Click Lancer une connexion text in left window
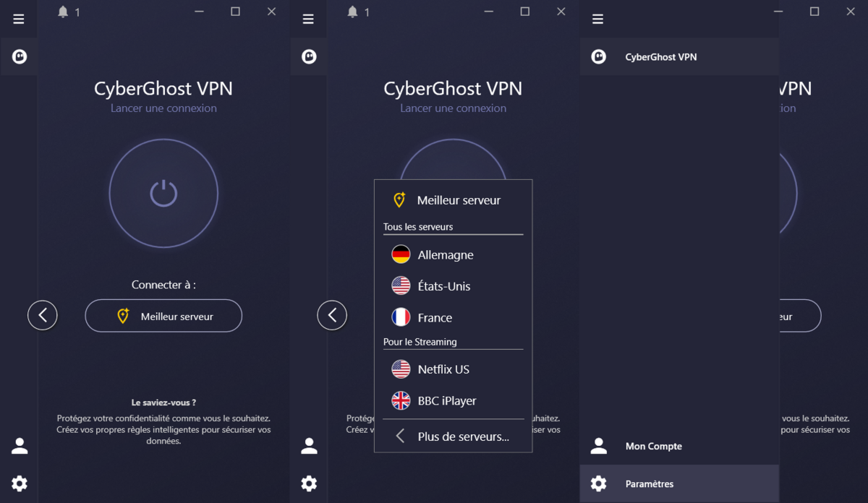Image resolution: width=868 pixels, height=503 pixels. [163, 108]
